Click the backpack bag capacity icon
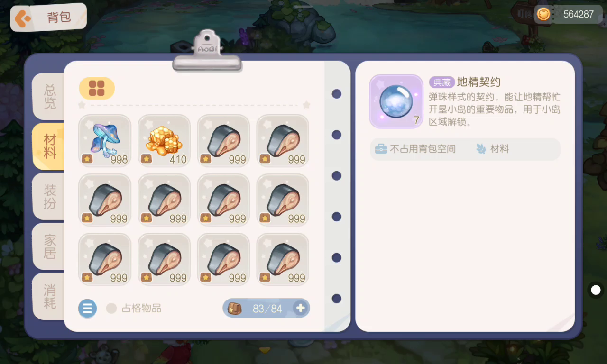This screenshot has height=364, width=607. pos(234,309)
